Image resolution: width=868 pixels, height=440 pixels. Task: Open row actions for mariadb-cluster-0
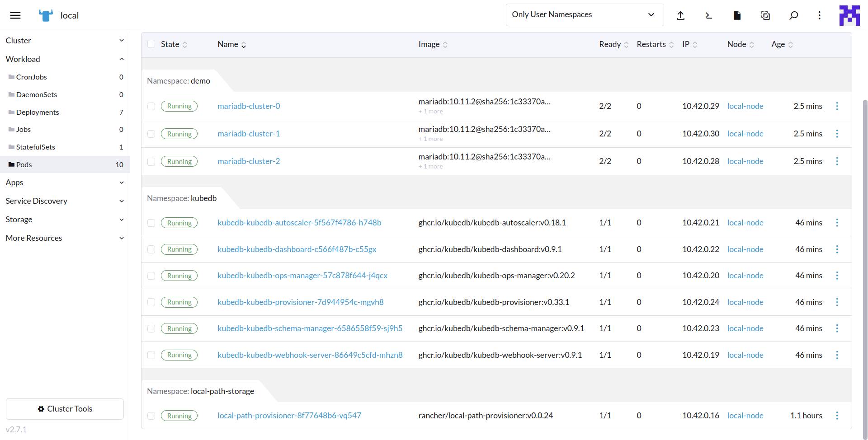pos(837,106)
